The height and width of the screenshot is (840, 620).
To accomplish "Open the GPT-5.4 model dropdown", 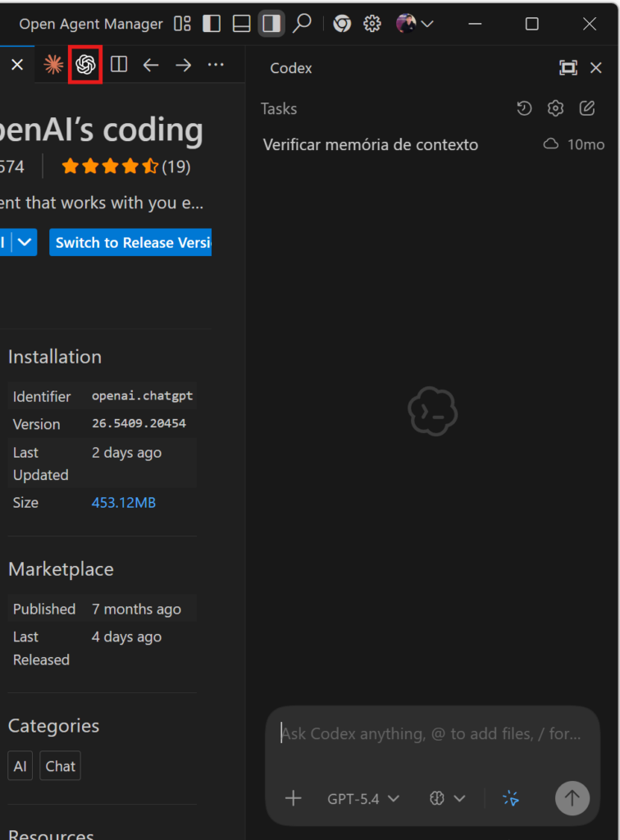I will coord(363,799).
